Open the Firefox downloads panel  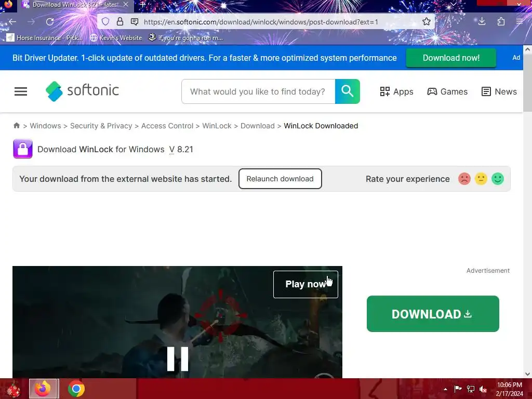coord(482,22)
